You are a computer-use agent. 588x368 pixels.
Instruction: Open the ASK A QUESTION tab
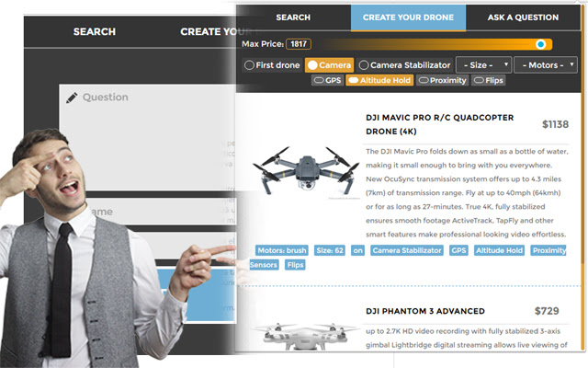coord(523,17)
